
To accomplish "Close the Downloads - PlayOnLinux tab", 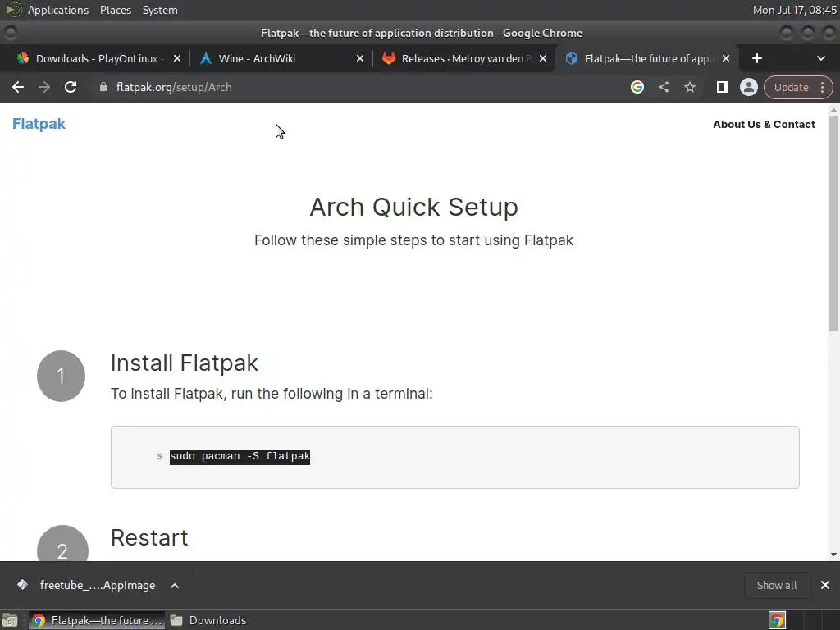I will pos(177,58).
